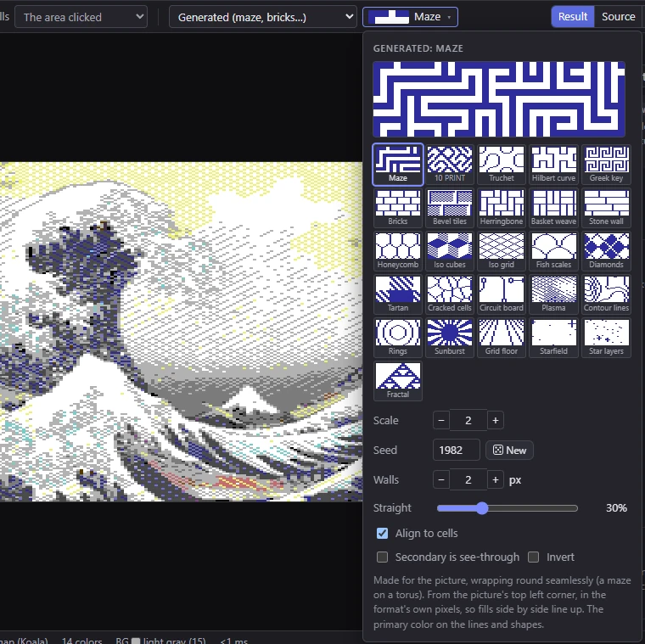Image resolution: width=645 pixels, height=644 pixels.
Task: Choose the Sunburst pattern tile
Action: coord(450,338)
